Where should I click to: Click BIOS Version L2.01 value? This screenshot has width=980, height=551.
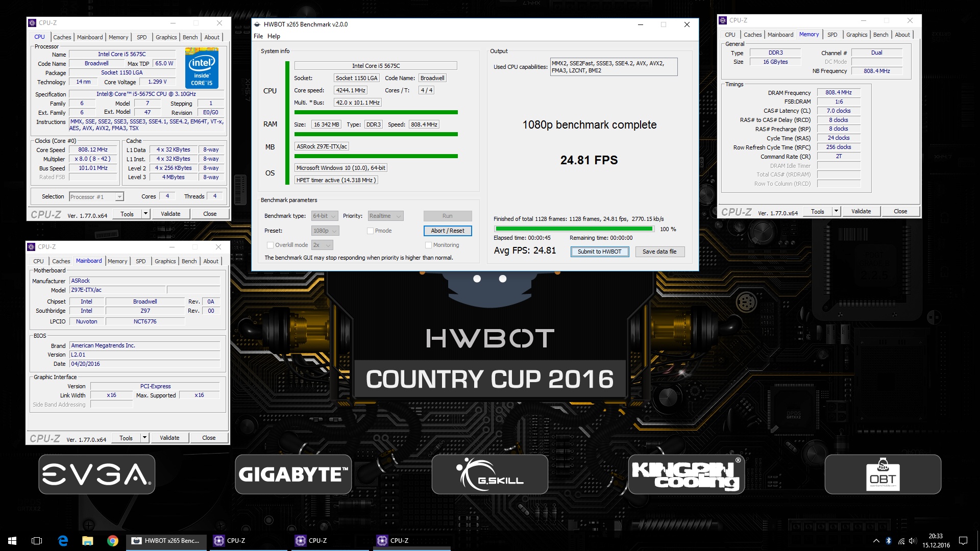pos(145,355)
